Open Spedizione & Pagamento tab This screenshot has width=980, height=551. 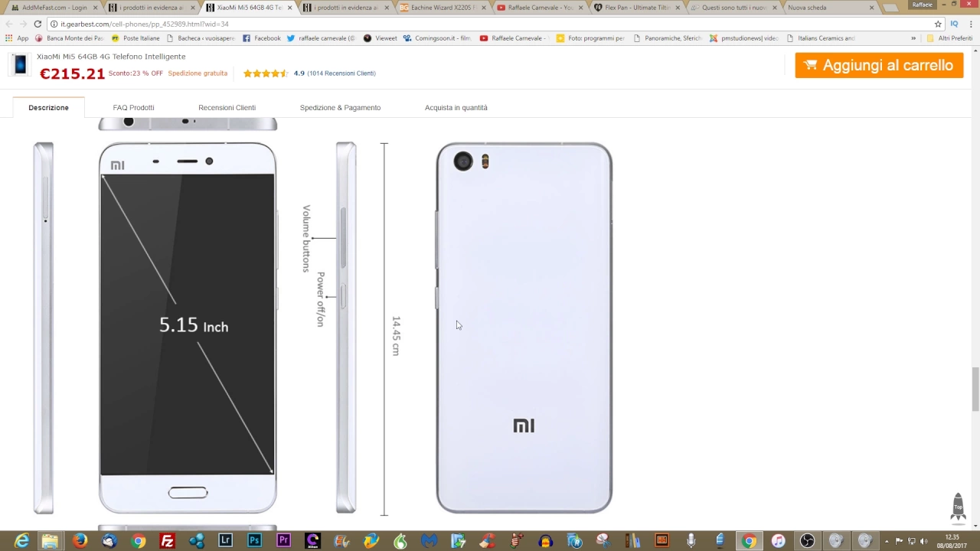tap(340, 108)
